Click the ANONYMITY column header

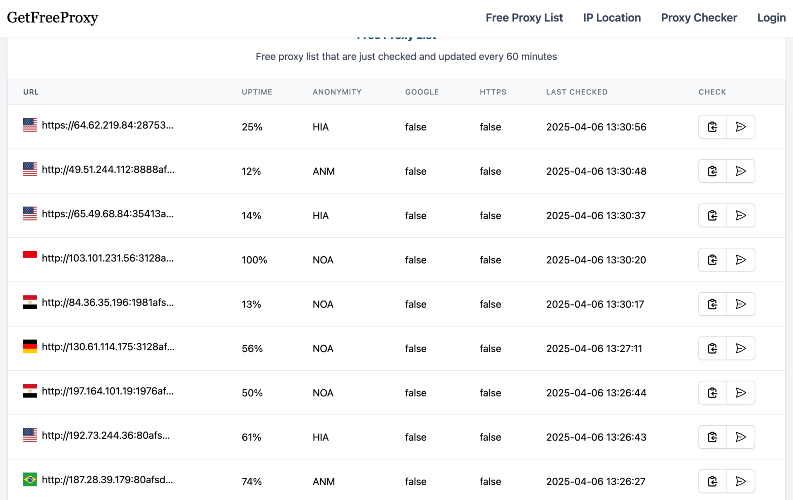tap(337, 92)
